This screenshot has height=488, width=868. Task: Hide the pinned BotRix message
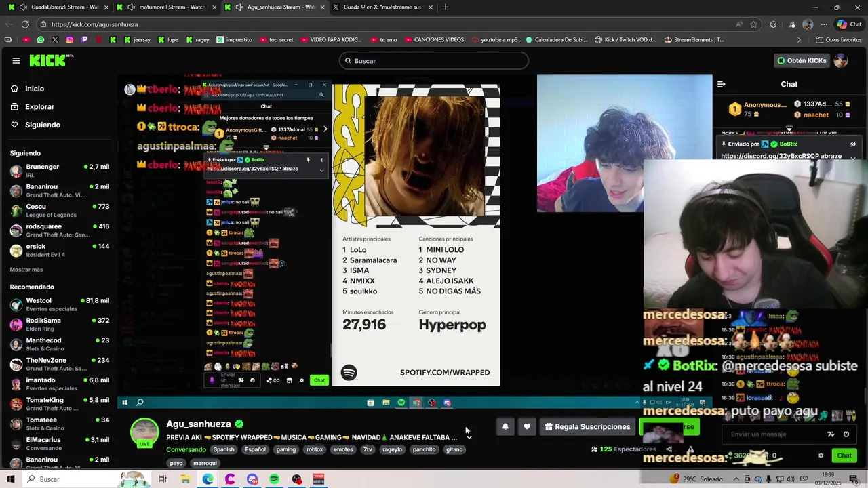[853, 144]
